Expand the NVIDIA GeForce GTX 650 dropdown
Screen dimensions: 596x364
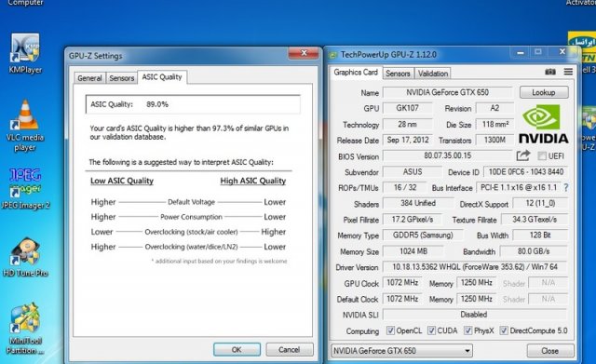tap(401, 350)
